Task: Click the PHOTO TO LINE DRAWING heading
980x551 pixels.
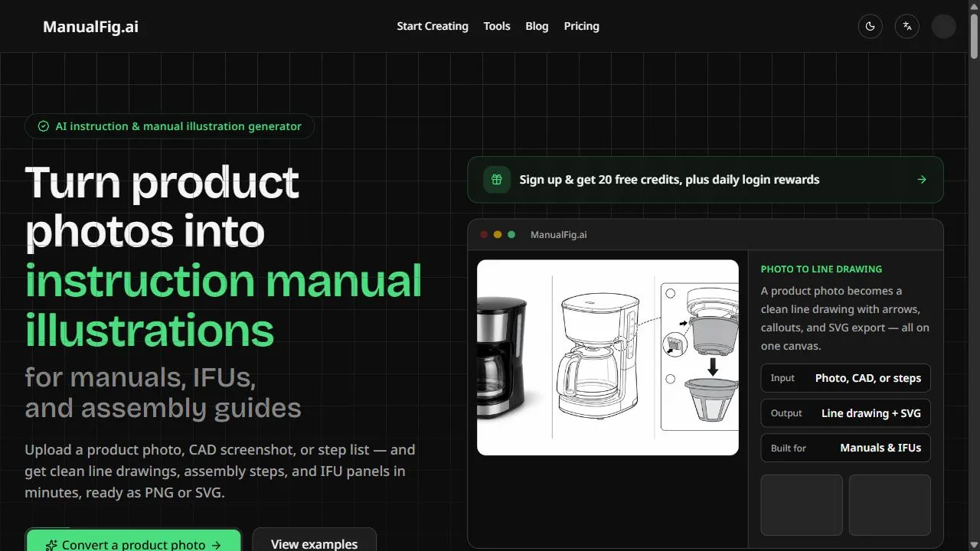Action: click(822, 269)
